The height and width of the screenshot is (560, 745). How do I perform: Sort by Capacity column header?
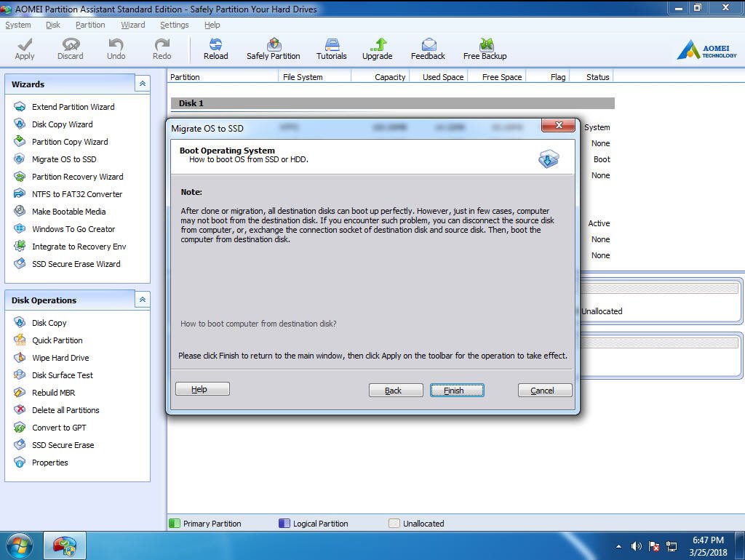pos(380,77)
